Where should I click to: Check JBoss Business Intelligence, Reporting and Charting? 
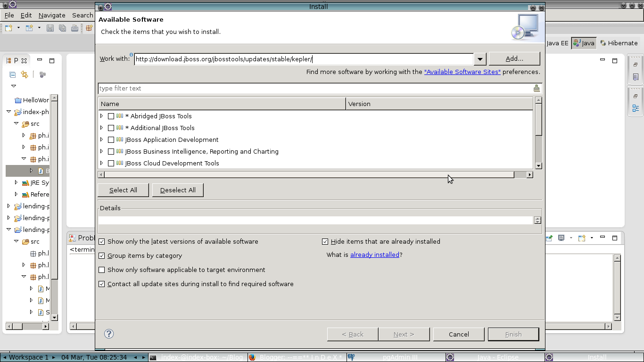pos(111,151)
